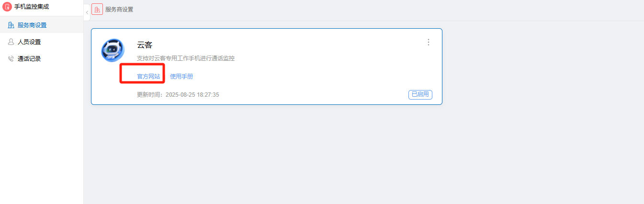644x204 pixels.
Task: Click the 云客 provider title
Action: 145,45
